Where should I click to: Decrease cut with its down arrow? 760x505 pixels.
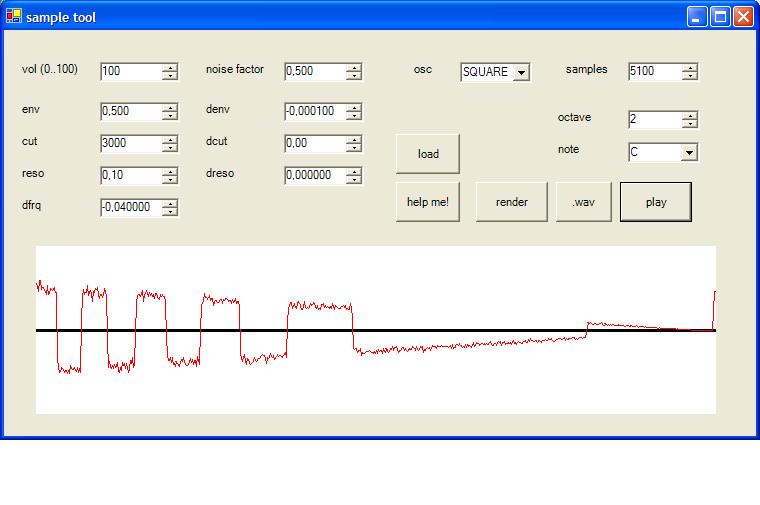pyautogui.click(x=170, y=147)
